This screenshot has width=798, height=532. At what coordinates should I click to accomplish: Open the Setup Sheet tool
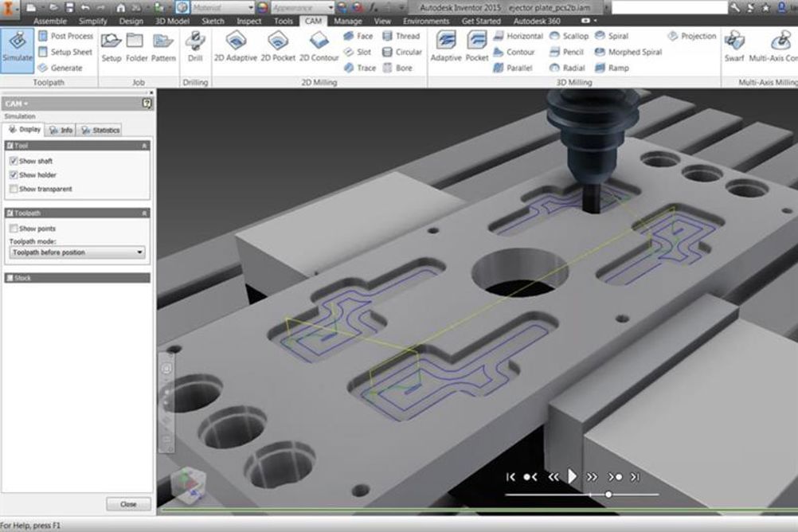click(65, 52)
